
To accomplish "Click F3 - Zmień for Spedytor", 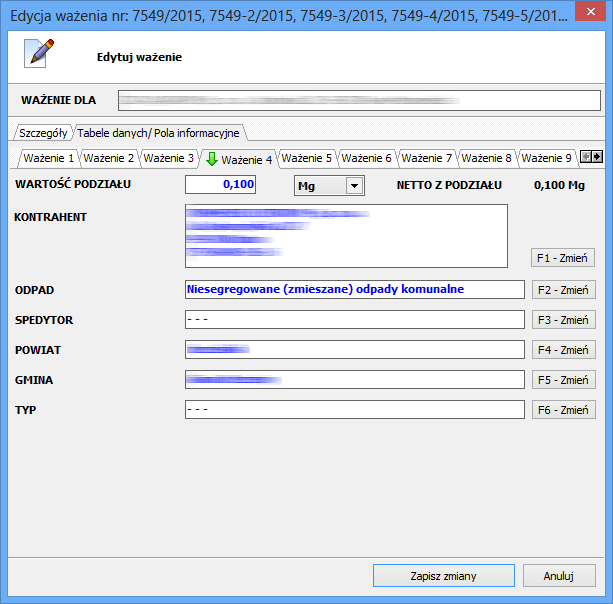I will point(563,320).
